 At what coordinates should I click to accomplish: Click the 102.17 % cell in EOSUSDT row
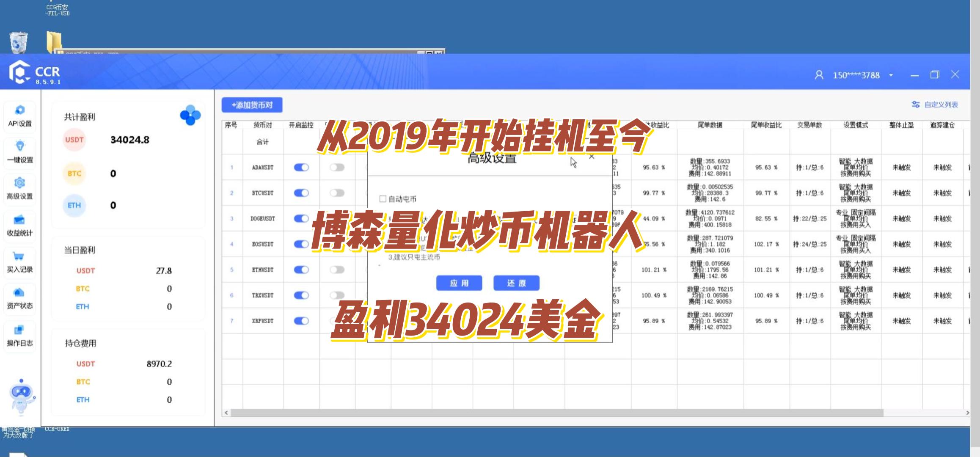pyautogui.click(x=766, y=244)
